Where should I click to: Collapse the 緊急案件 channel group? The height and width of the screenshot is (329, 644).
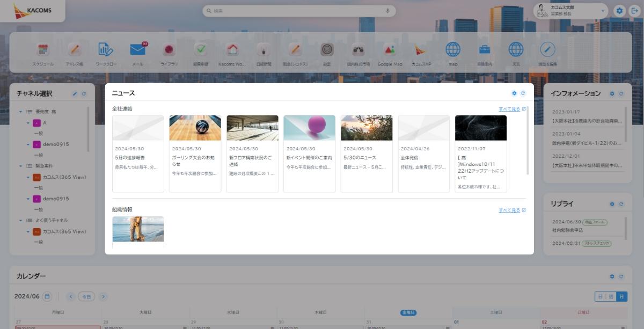point(20,166)
